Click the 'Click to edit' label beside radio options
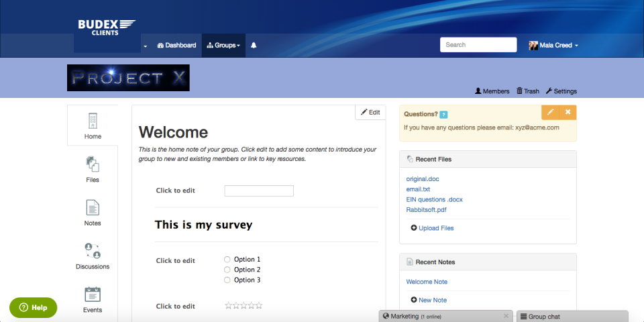The height and width of the screenshot is (322, 644). click(x=175, y=261)
